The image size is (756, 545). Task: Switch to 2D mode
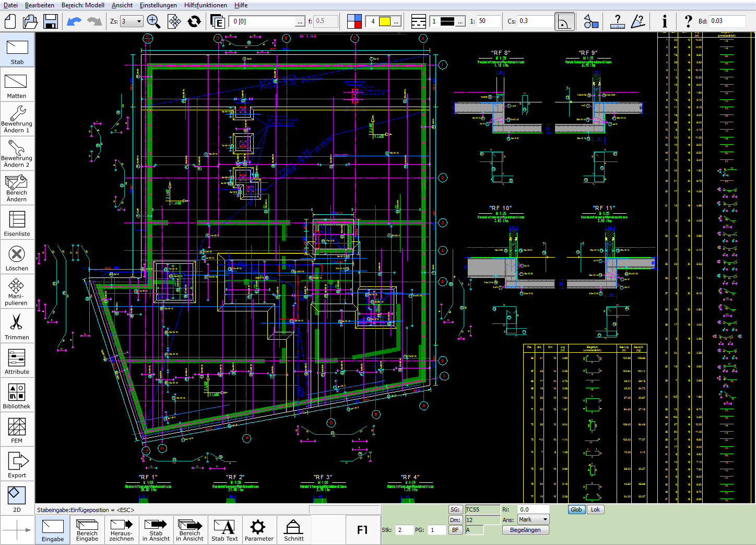coord(17,498)
